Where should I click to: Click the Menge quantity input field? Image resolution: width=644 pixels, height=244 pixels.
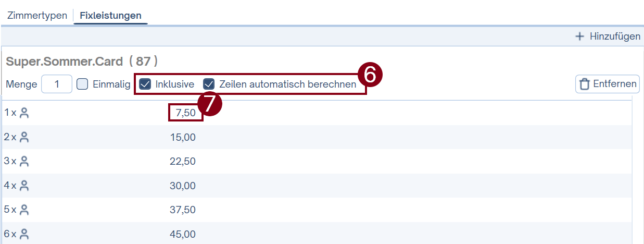[x=56, y=84]
